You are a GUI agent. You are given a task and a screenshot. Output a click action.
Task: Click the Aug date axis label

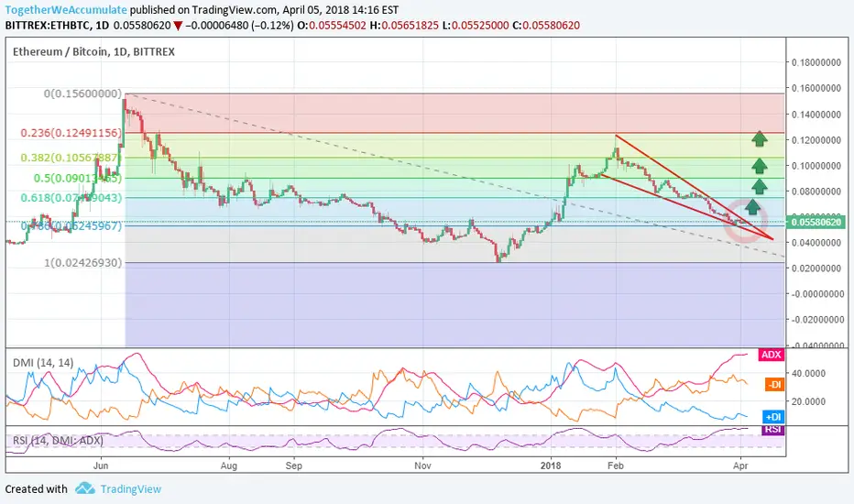[x=229, y=466]
